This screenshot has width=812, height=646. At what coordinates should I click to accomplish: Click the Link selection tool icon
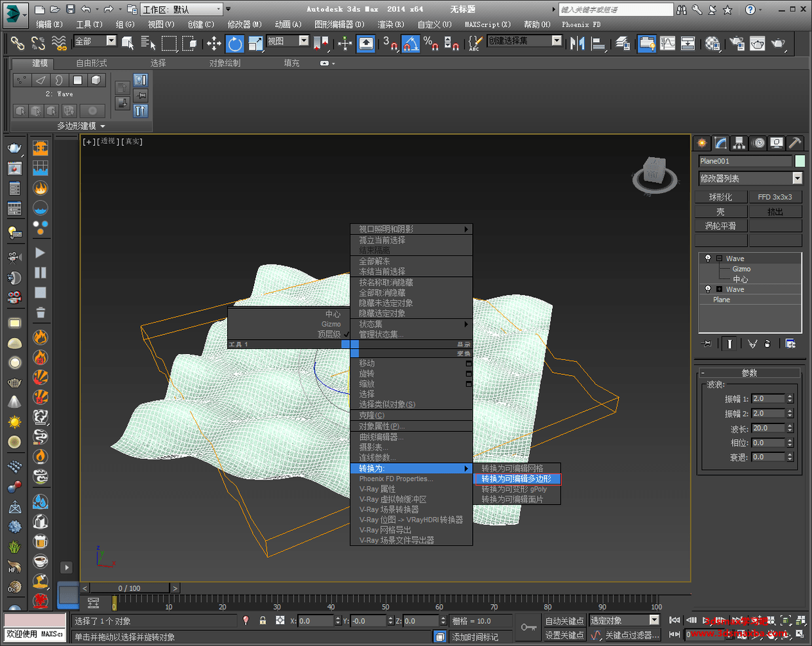click(x=18, y=44)
